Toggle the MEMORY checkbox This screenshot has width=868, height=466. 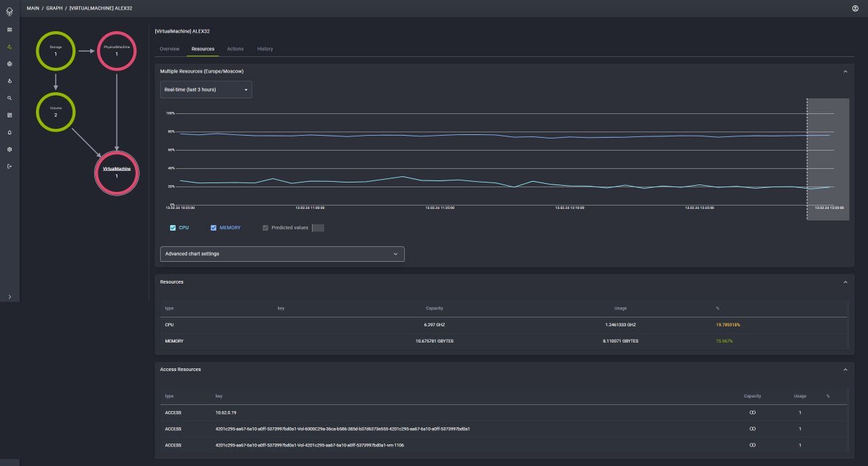(x=214, y=228)
